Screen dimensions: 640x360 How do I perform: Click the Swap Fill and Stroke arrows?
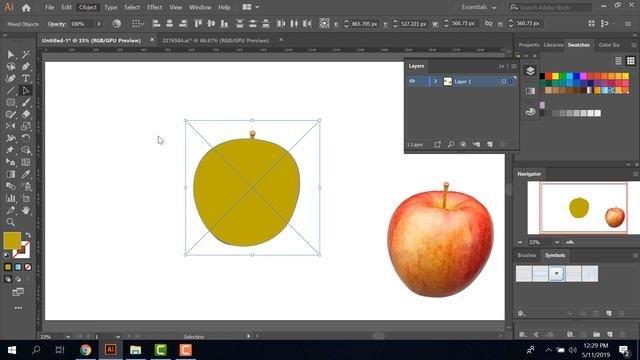click(x=28, y=235)
